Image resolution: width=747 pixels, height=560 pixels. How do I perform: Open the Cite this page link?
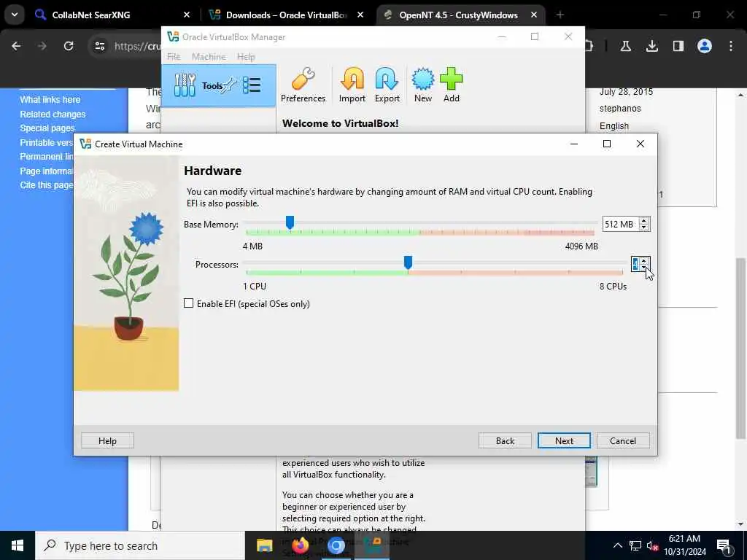[47, 184]
